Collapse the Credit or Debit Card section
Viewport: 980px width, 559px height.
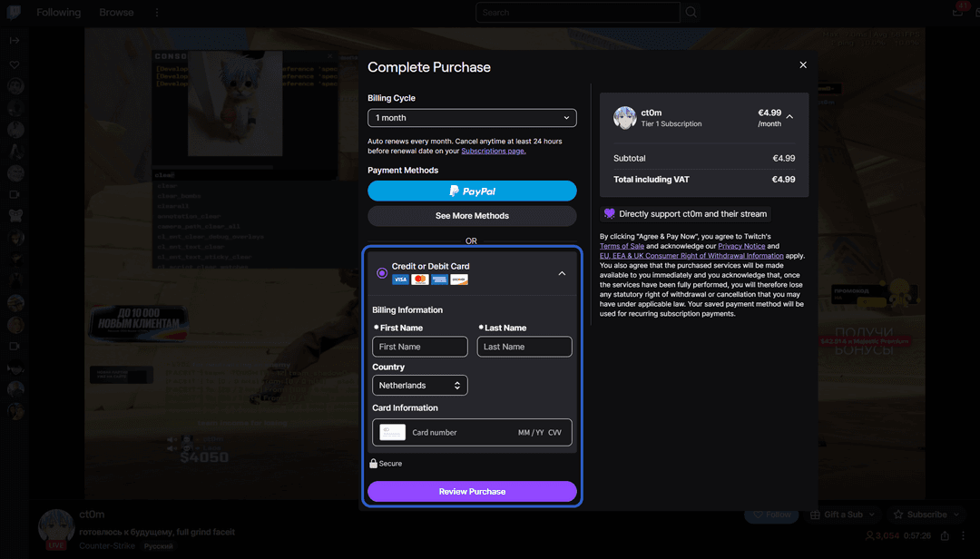click(562, 273)
